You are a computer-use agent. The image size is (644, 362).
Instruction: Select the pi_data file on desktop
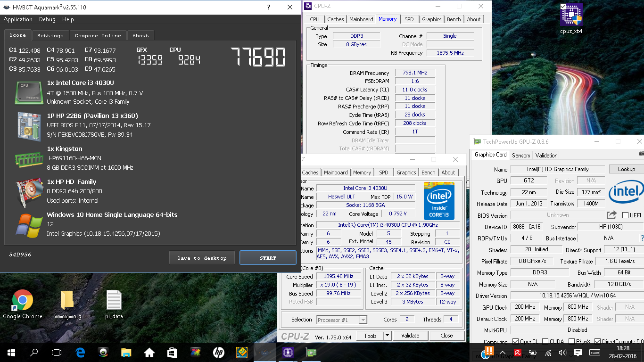point(114,304)
